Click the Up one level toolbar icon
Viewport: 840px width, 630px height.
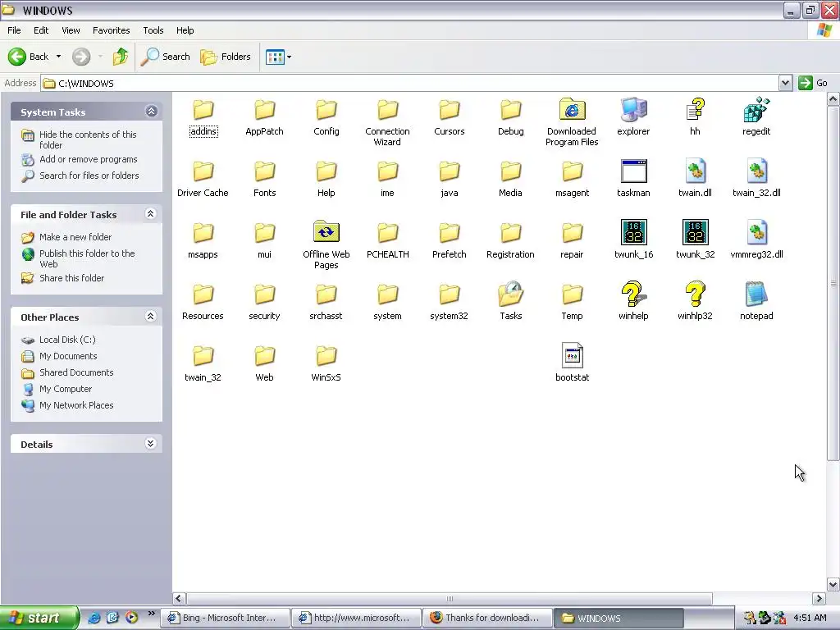[x=121, y=57]
